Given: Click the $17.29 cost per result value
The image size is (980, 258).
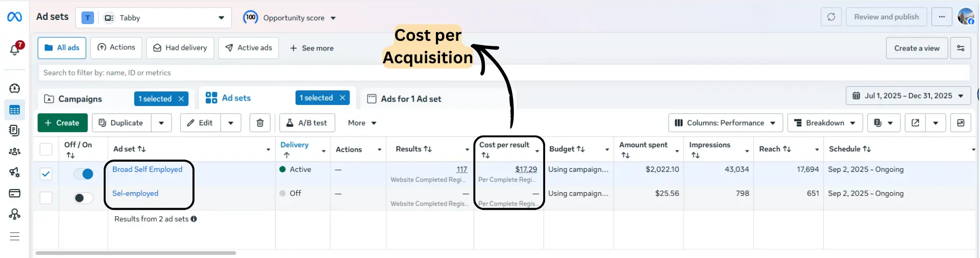Looking at the screenshot, I should tap(526, 169).
